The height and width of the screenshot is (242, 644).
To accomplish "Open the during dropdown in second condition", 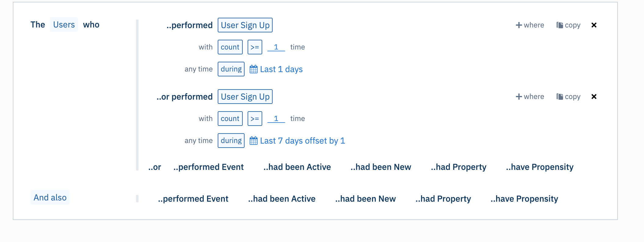I will click(231, 141).
